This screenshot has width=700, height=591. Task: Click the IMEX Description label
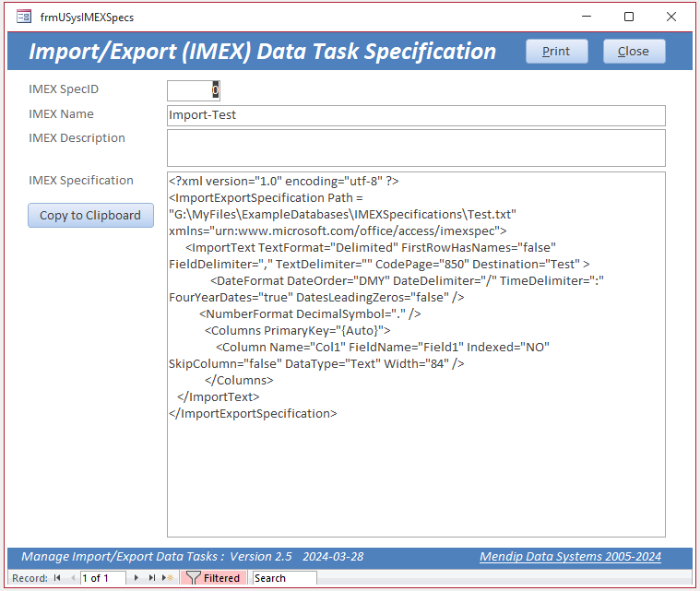pos(77,138)
